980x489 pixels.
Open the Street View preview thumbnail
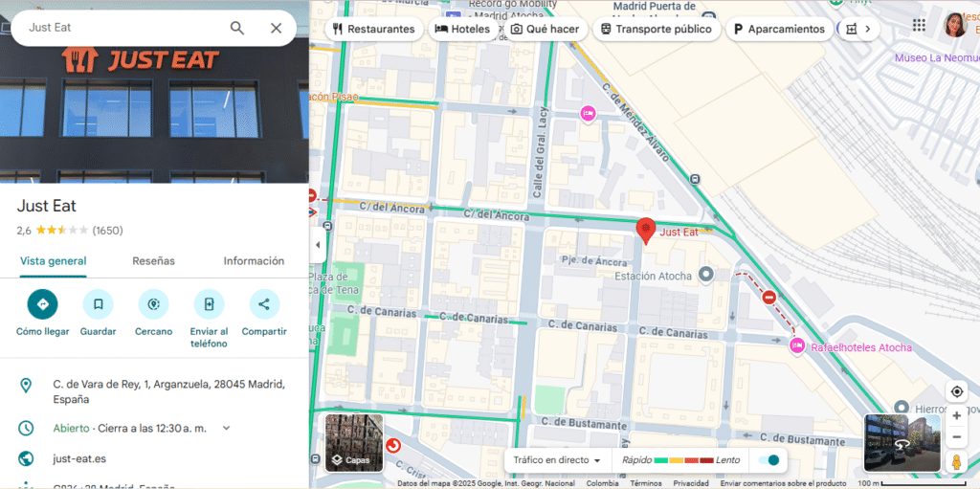pyautogui.click(x=902, y=443)
